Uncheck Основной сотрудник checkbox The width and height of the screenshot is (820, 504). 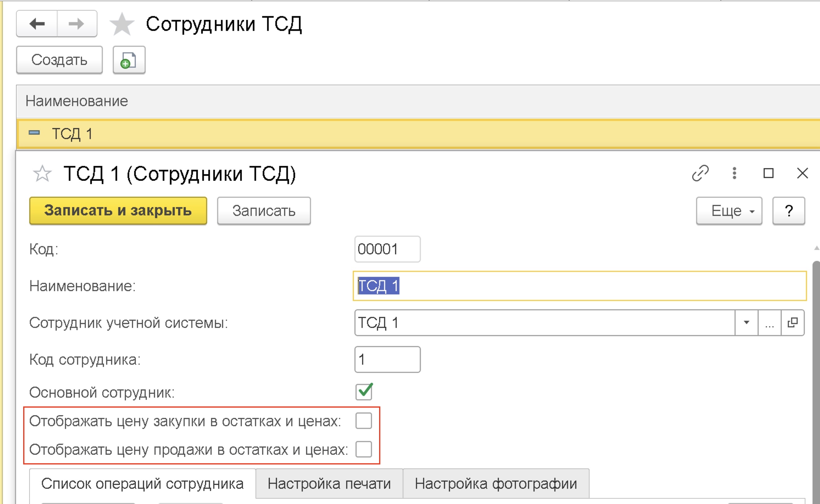[x=364, y=392]
